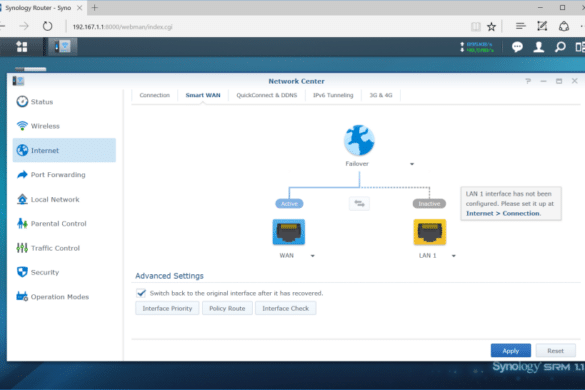585x390 pixels.
Task: Switch to the 3G & 4G tab
Action: tap(381, 95)
